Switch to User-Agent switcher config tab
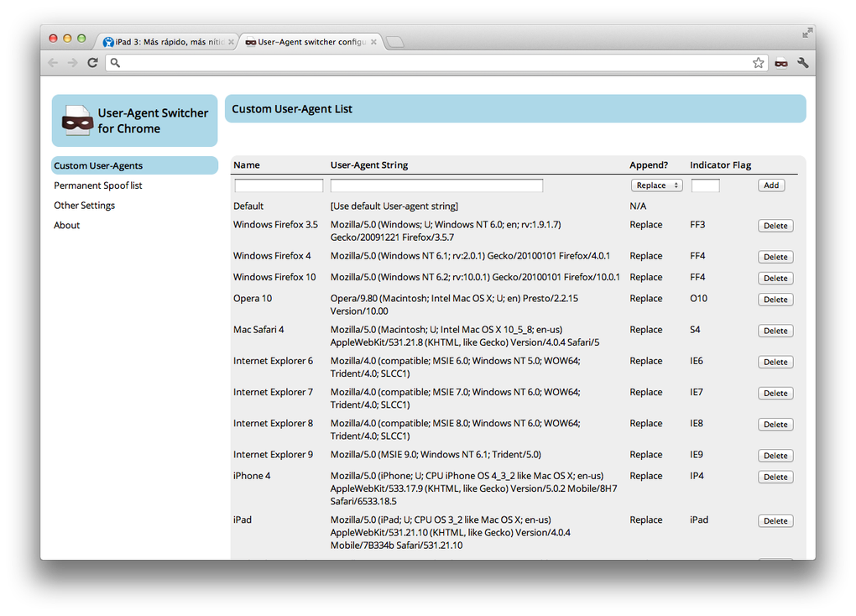 pos(311,42)
